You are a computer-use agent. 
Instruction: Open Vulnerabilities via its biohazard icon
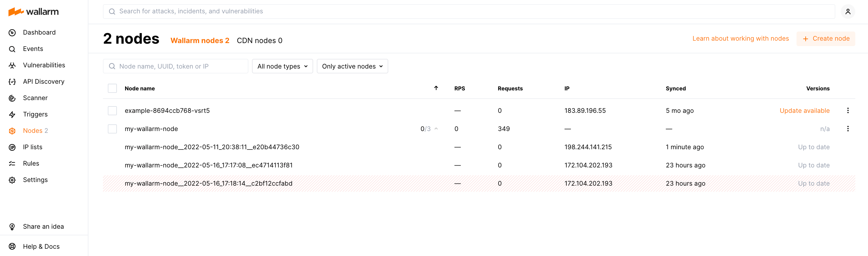[12, 66]
